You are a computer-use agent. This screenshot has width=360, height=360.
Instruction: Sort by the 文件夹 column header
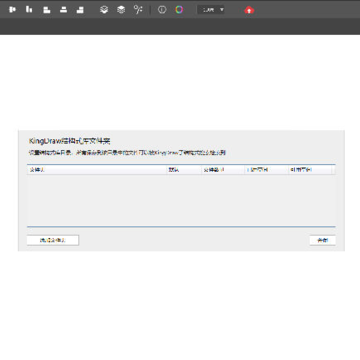point(97,170)
